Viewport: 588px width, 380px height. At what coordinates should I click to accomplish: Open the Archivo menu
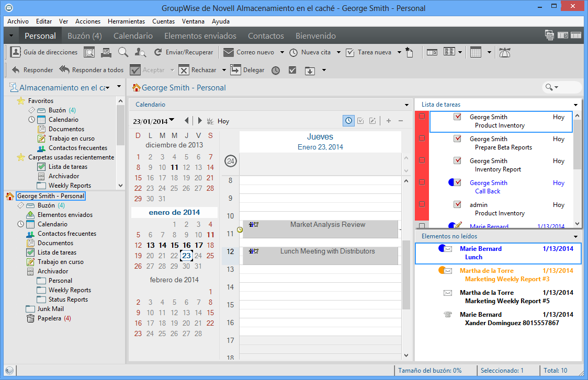coord(18,21)
